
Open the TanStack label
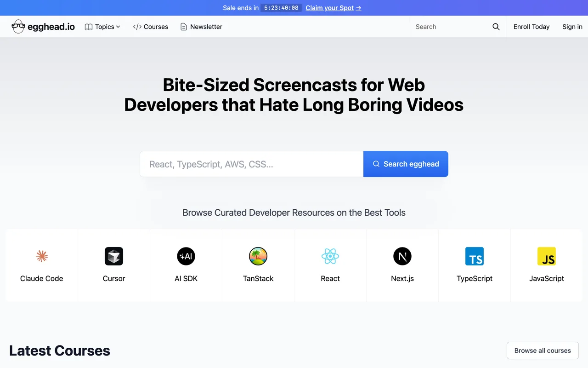click(258, 278)
